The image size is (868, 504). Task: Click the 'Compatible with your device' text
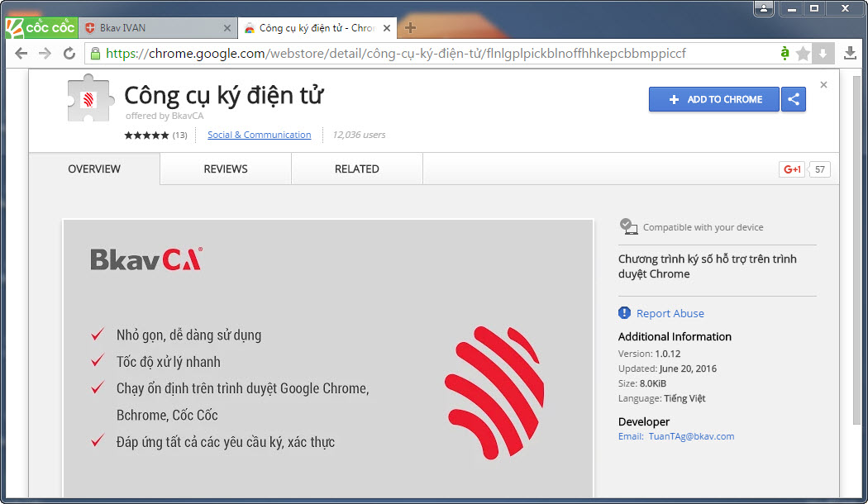[x=703, y=227]
